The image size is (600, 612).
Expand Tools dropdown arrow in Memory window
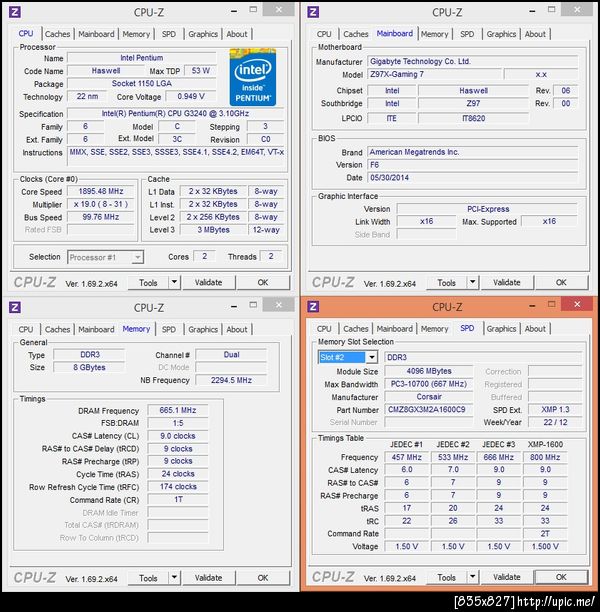[174, 577]
